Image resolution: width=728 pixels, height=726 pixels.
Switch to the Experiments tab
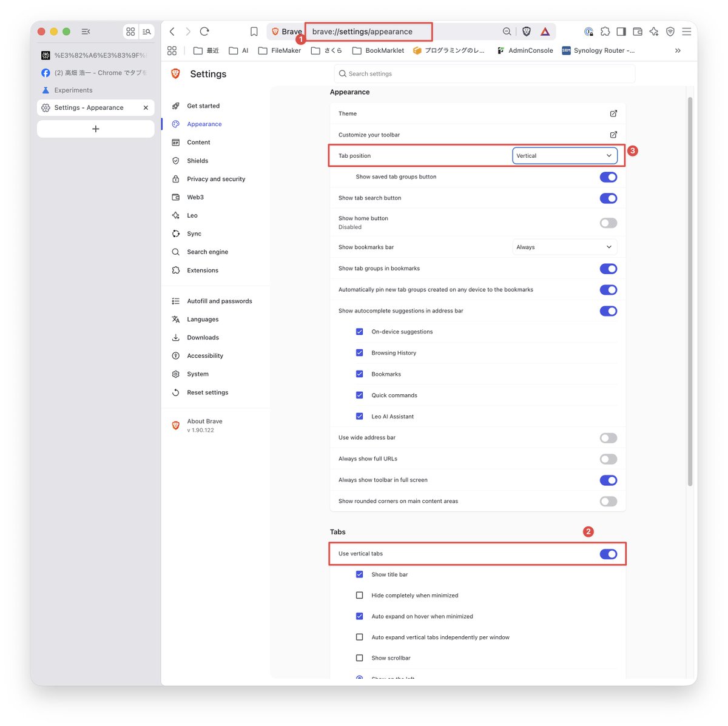point(96,90)
